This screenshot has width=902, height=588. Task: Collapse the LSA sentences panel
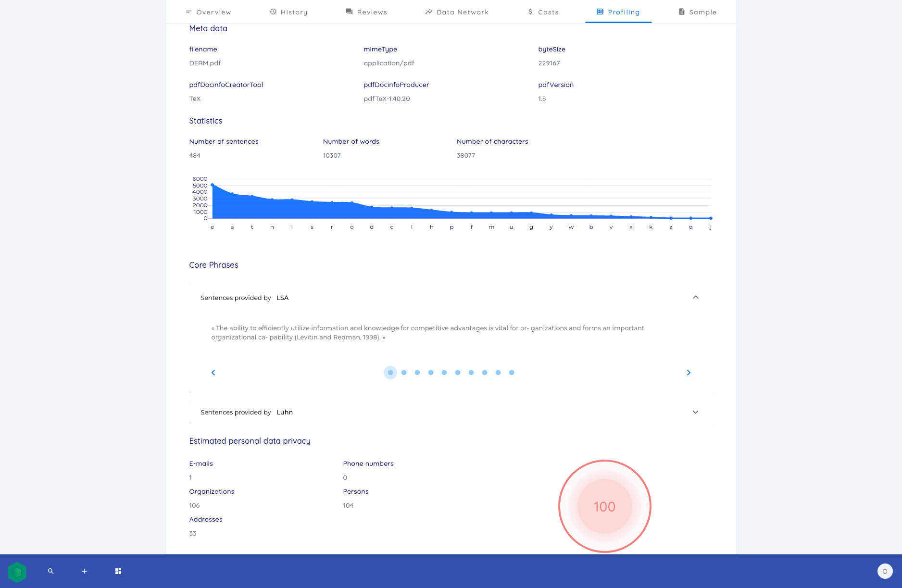coord(695,298)
